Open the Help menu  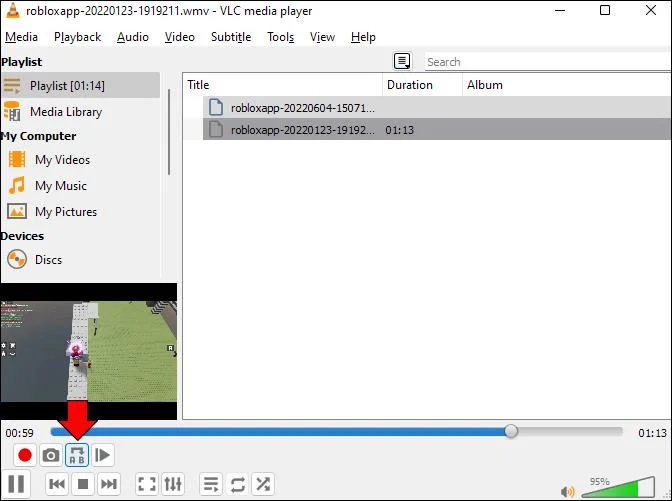[363, 37]
